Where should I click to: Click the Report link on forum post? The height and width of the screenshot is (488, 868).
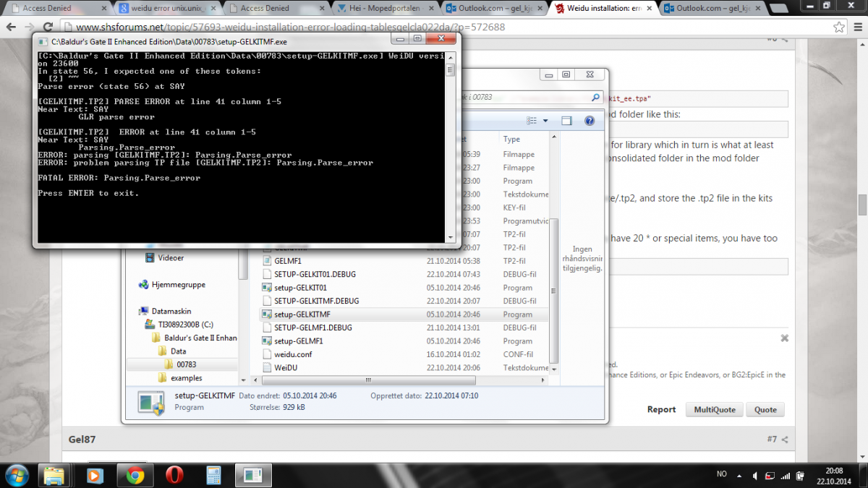(661, 409)
